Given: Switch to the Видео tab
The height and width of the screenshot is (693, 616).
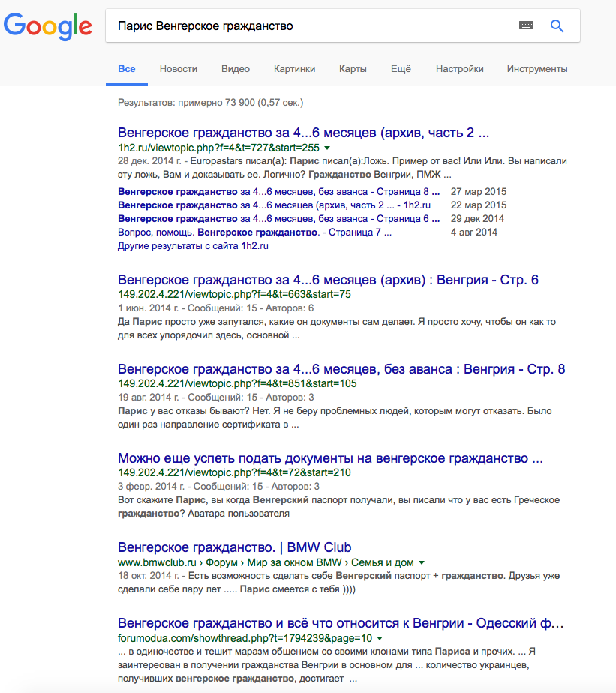Looking at the screenshot, I should (x=236, y=69).
